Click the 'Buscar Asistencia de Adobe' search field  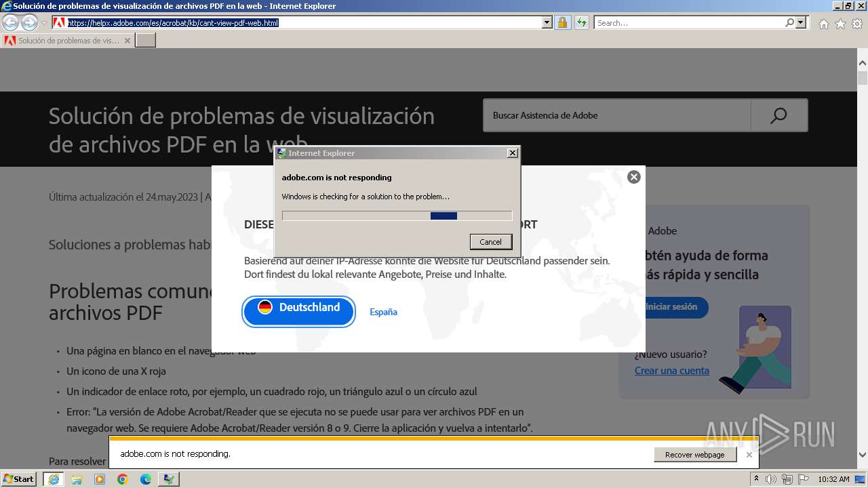617,115
